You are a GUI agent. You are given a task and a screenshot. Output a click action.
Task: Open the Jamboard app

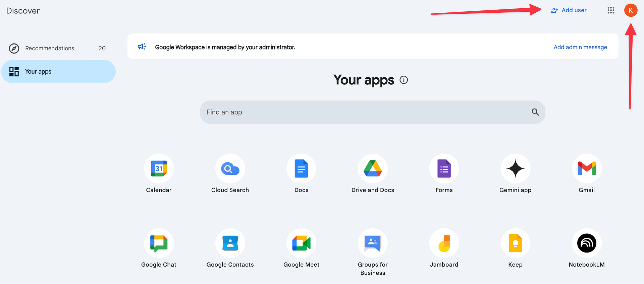[x=444, y=243]
